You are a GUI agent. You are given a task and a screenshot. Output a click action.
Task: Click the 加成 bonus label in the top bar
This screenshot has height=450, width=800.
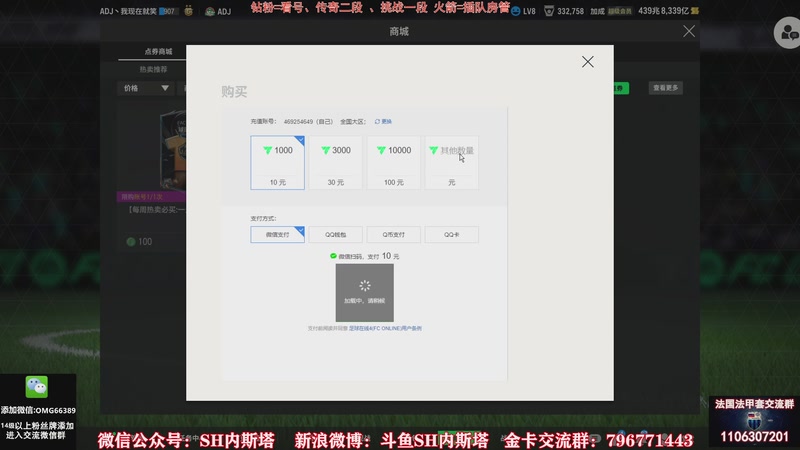(x=597, y=11)
